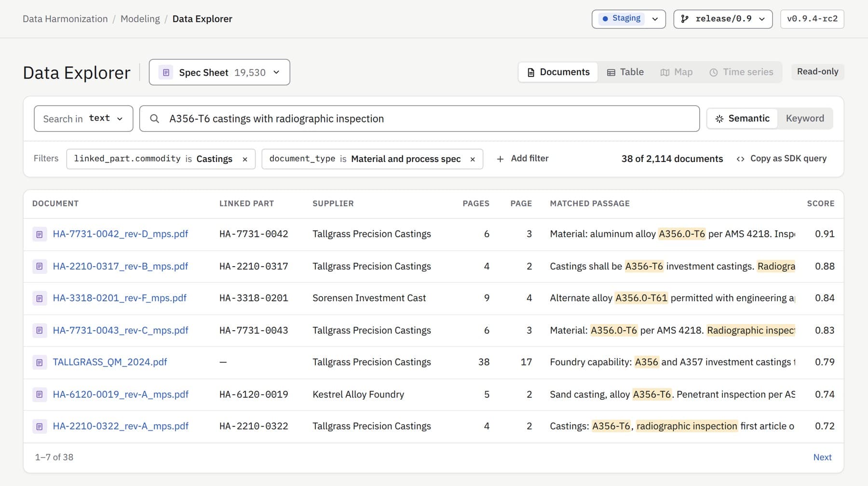
Task: Select Semantic search mode
Action: pyautogui.click(x=743, y=119)
